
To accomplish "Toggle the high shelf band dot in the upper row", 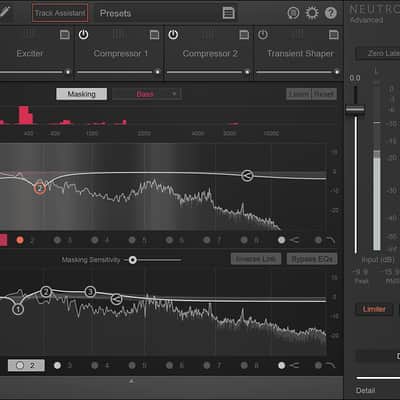I will pyautogui.click(x=282, y=240).
